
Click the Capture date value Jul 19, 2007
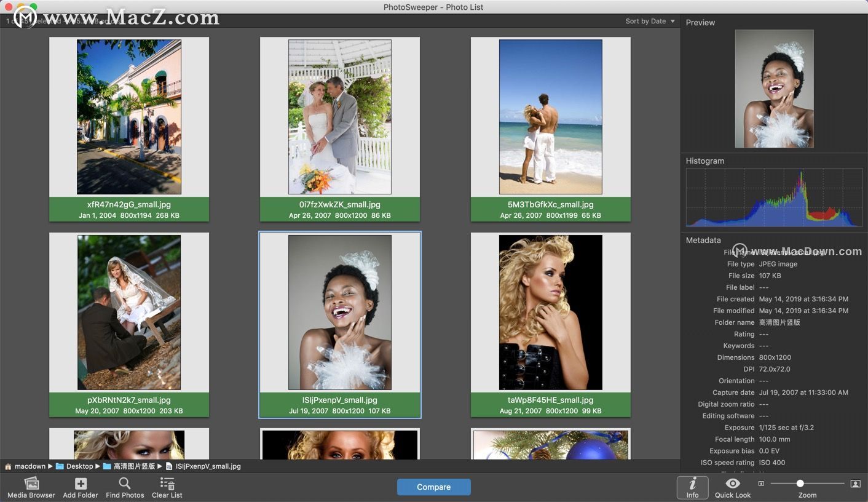pyautogui.click(x=803, y=392)
